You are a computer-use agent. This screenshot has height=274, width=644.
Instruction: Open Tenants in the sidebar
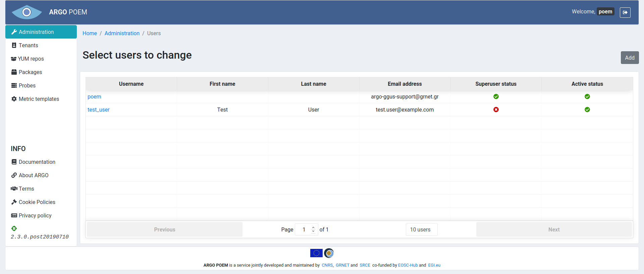[x=28, y=45]
